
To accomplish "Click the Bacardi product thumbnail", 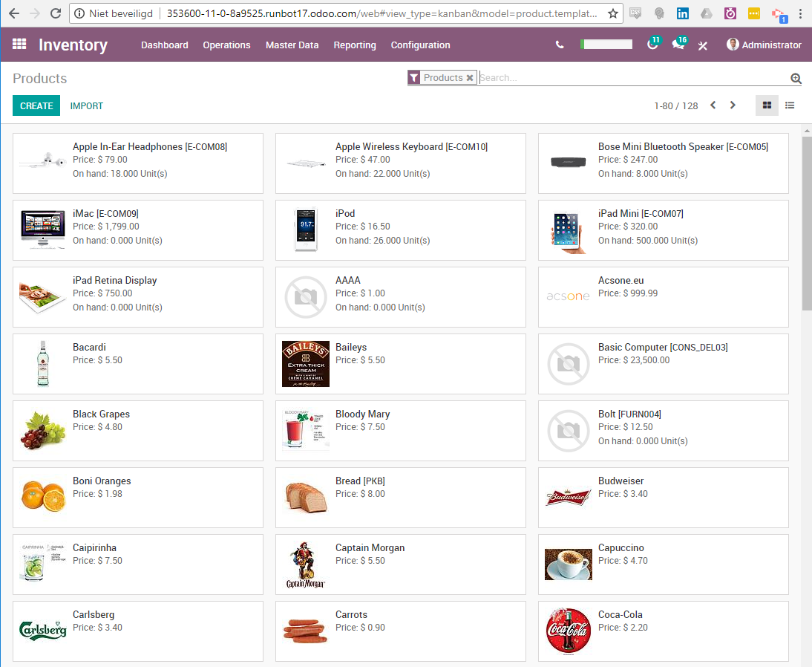I will 42,363.
